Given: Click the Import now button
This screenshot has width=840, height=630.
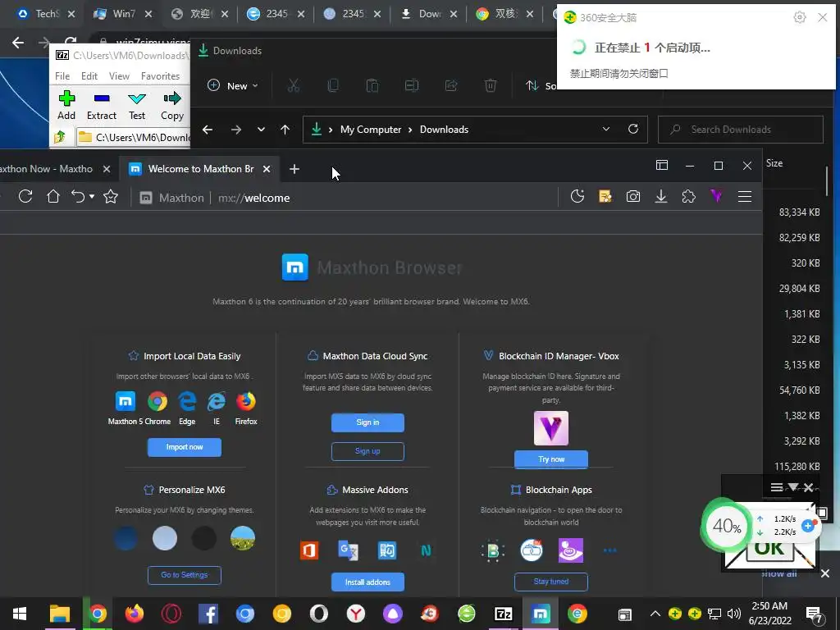Looking at the screenshot, I should (185, 447).
